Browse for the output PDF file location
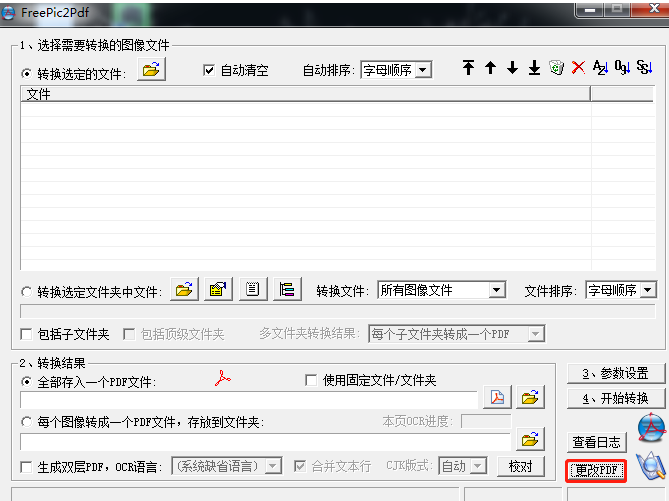This screenshot has width=669, height=501. 530,397
